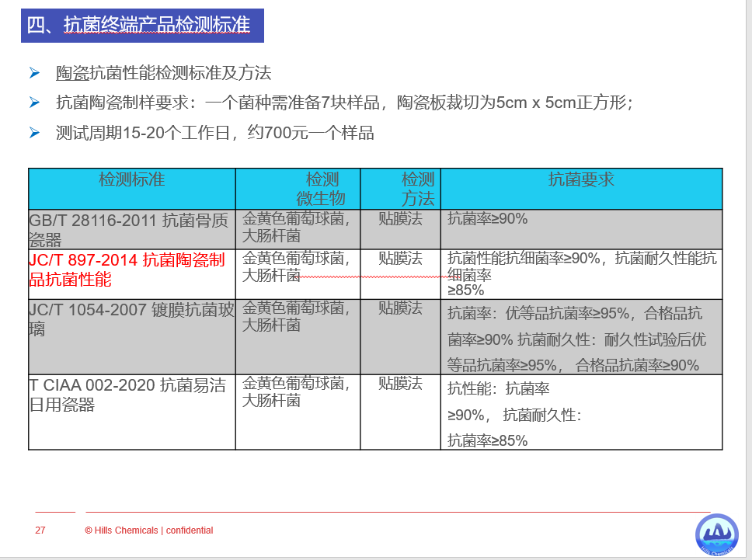This screenshot has height=560, width=752.
Task: Select the GB/T 28116-2011 抗菌骨质瓷器 cell
Action: click(129, 229)
